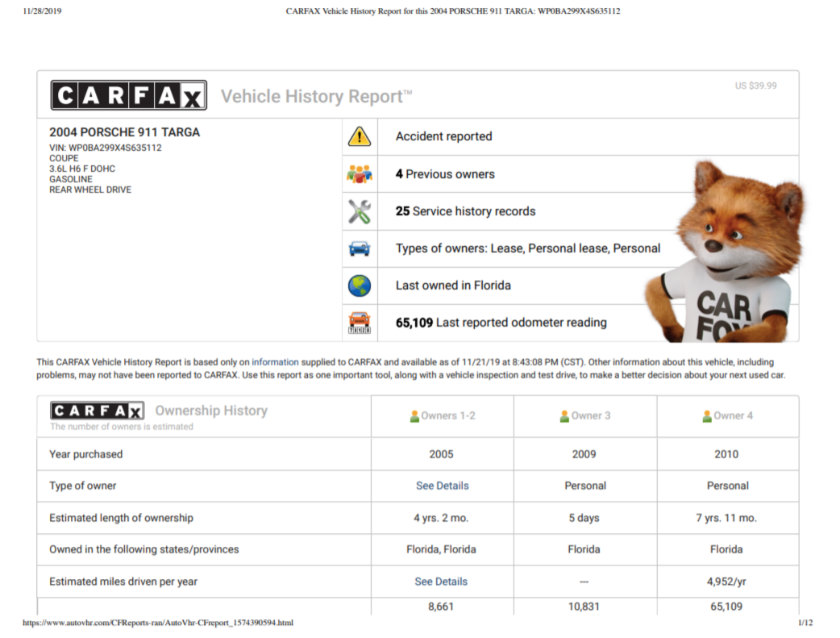This screenshot has height=638, width=840.
Task: Click the 'REAR WHEEL DRIVE' text
Action: coord(90,190)
